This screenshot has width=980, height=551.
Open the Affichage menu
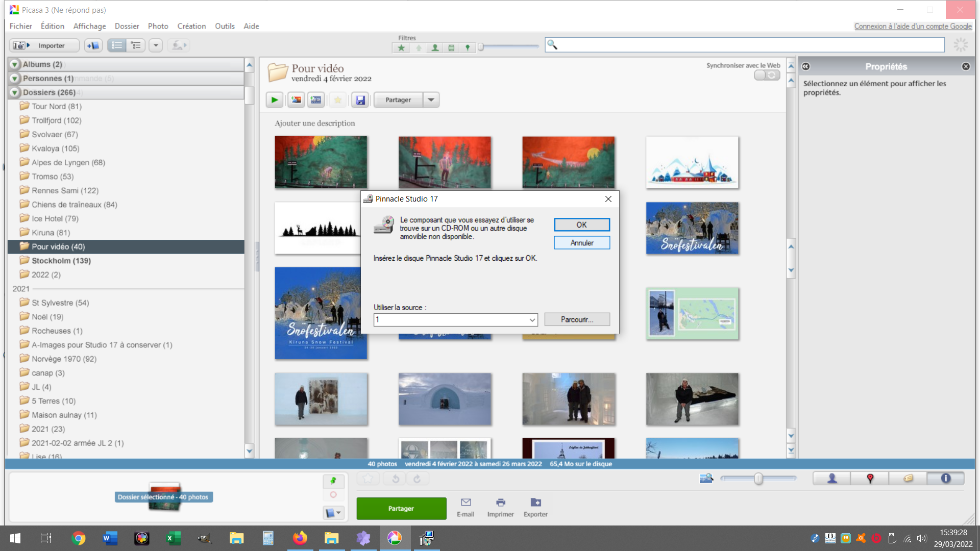tap(89, 26)
